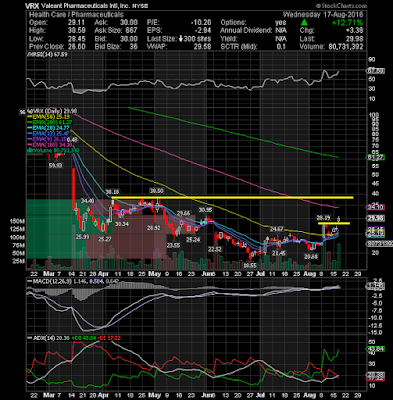Click the 61.27 EMA value tag on right axis
Viewport: 393px width, 400px height.
[x=376, y=157]
